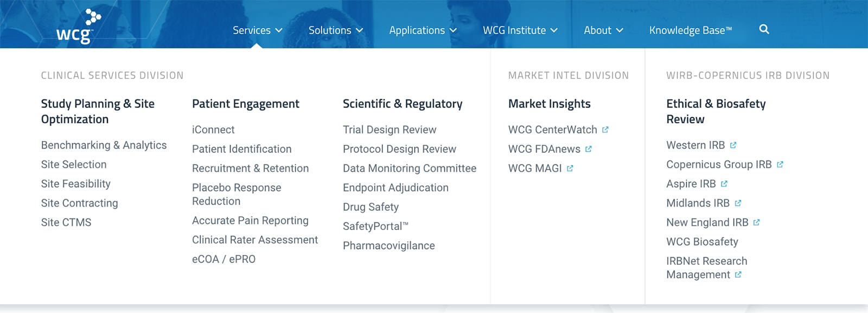Open WCG Biosafety link
The width and height of the screenshot is (868, 313).
(702, 242)
